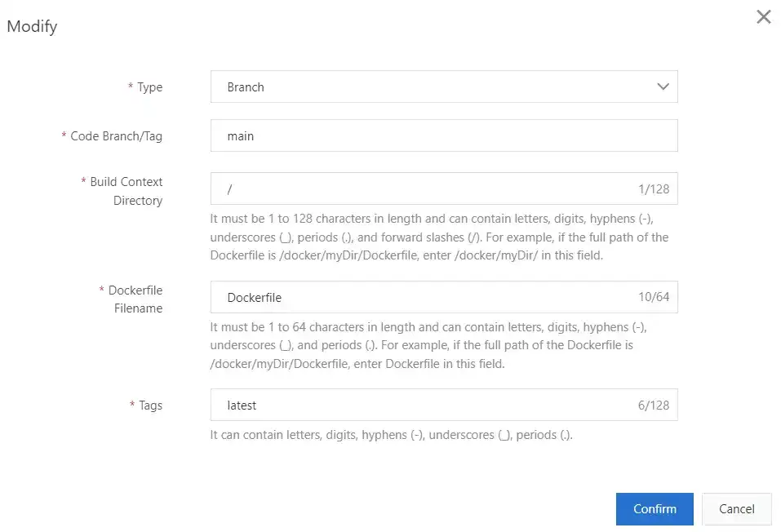
Task: Click the Tags field label
Action: [150, 406]
